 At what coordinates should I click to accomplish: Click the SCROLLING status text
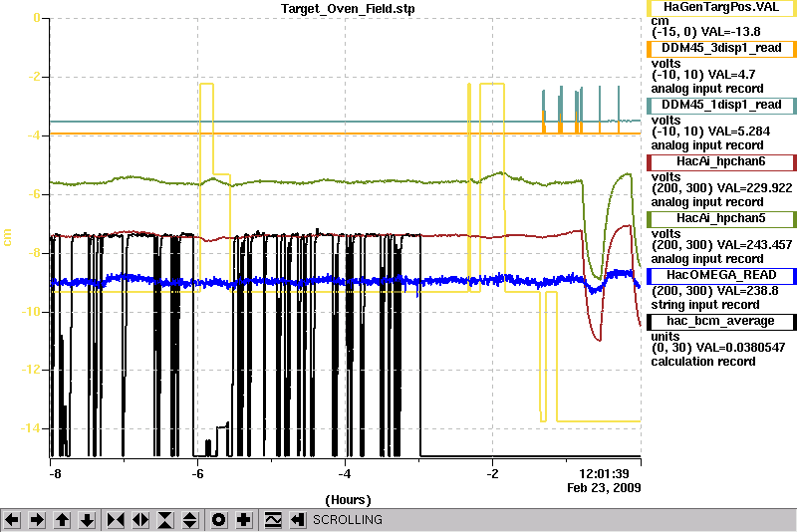click(x=347, y=520)
